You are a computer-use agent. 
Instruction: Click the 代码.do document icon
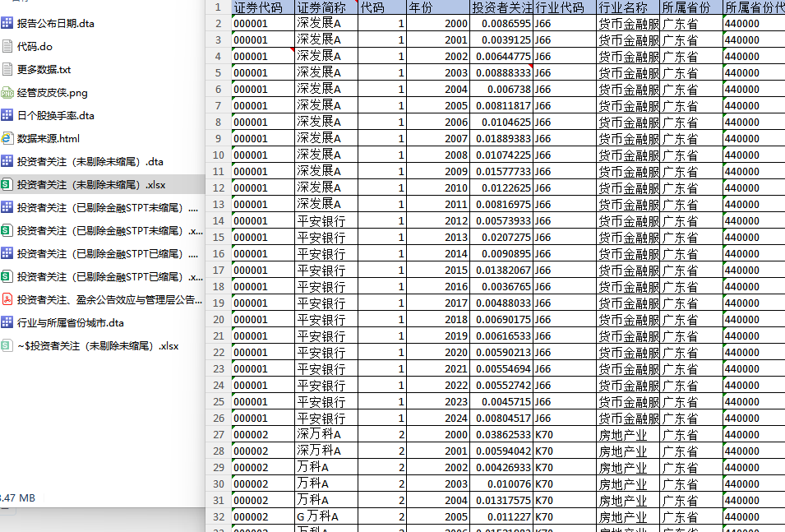pos(7,47)
